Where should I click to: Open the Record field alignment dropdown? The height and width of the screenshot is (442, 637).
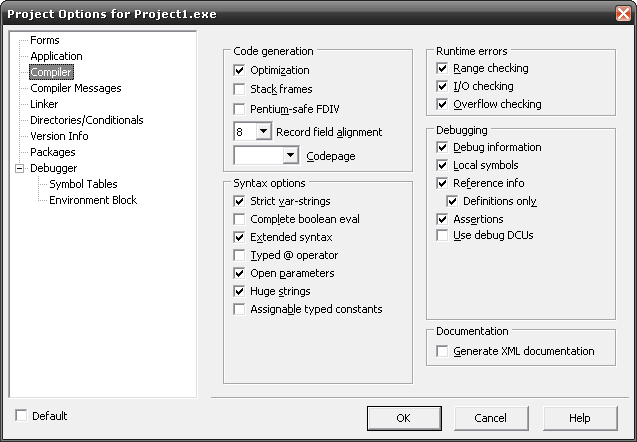click(263, 132)
